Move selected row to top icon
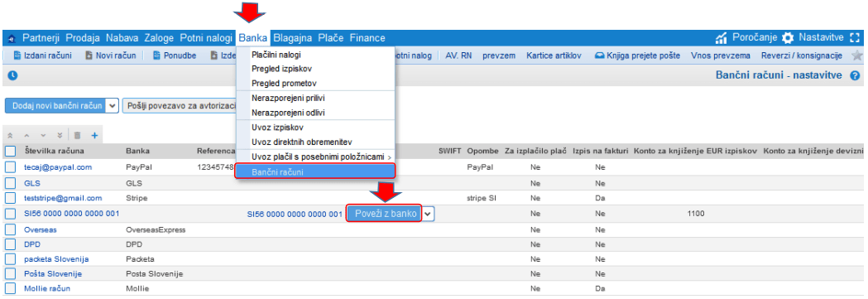868x299 pixels. (10, 135)
